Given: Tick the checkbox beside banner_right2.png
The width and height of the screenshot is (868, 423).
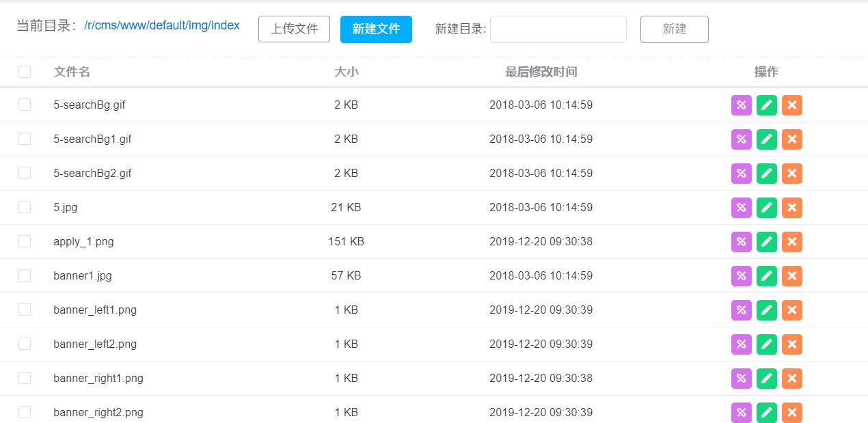Looking at the screenshot, I should click(25, 412).
